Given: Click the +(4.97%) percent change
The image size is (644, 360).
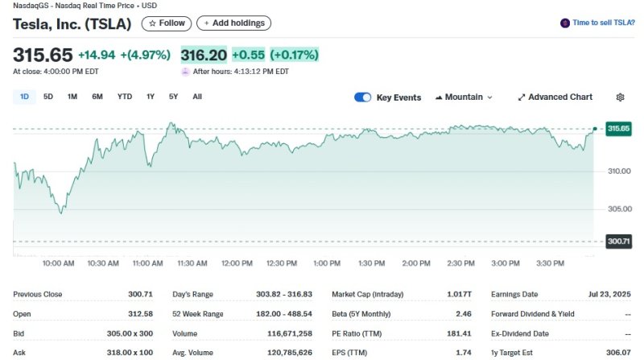Looking at the screenshot, I should [145, 55].
